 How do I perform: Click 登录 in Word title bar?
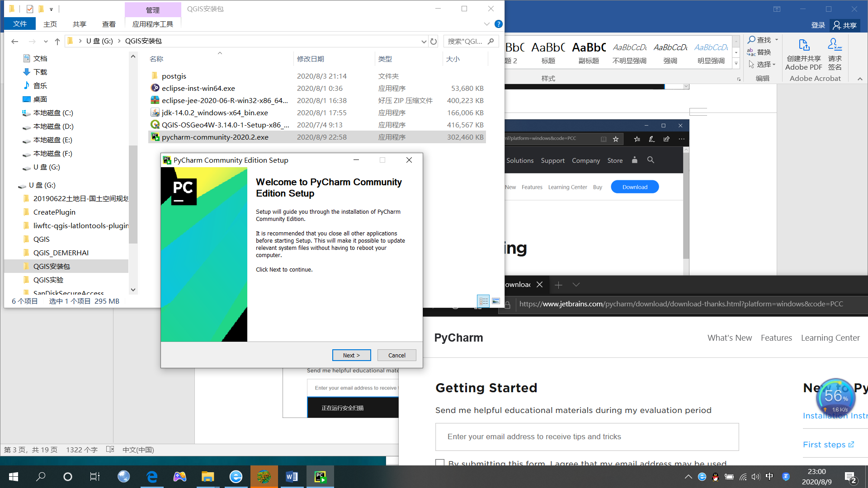(818, 25)
